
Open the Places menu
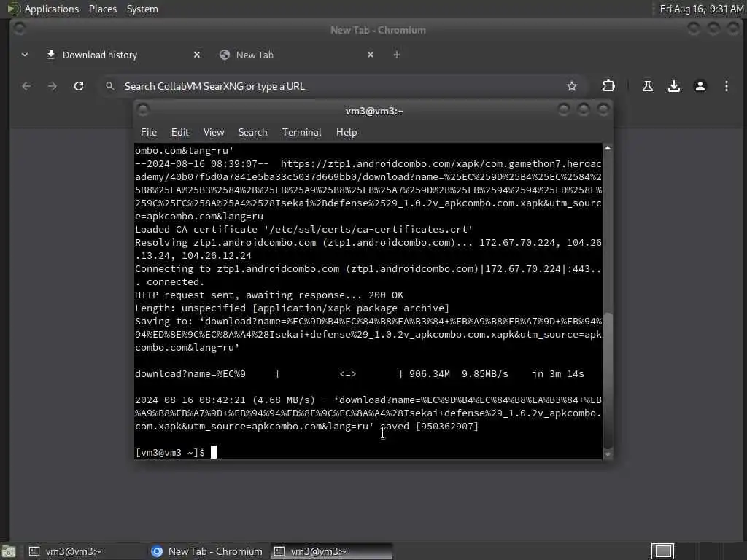[x=102, y=9]
